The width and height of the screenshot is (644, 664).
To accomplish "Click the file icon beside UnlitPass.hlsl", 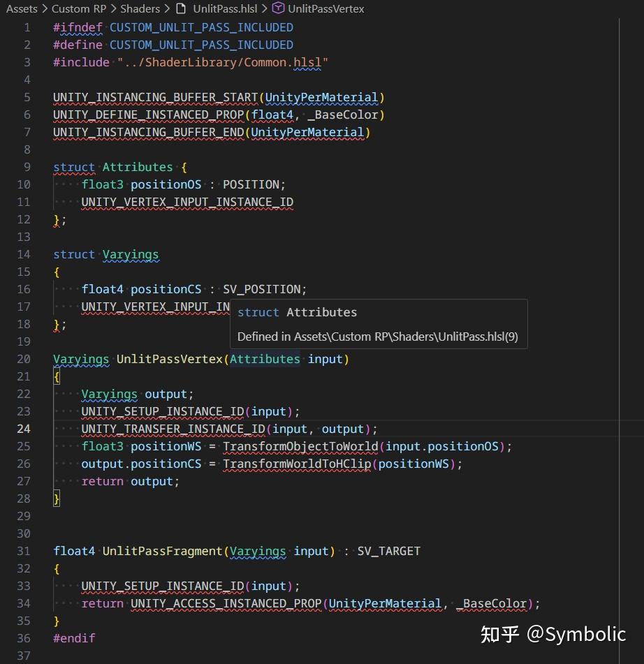I will tap(182, 8).
